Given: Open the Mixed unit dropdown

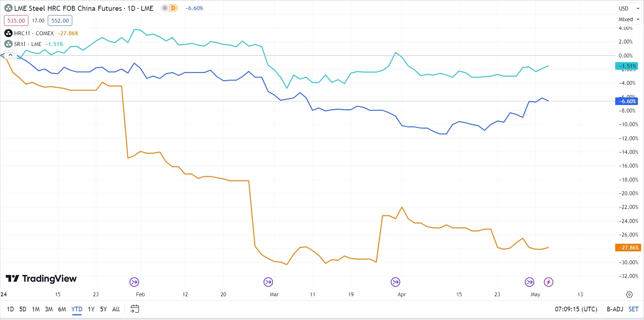Looking at the screenshot, I should (x=628, y=19).
